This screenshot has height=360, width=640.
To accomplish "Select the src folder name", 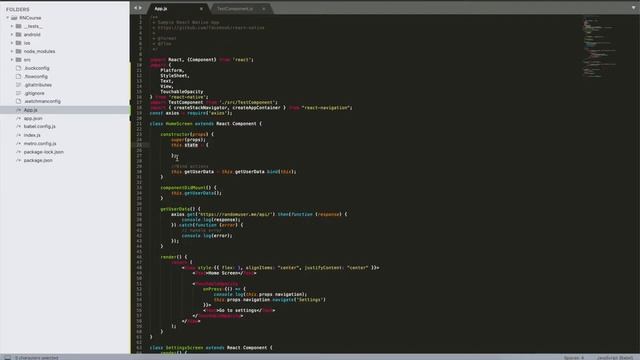I will click(27, 60).
